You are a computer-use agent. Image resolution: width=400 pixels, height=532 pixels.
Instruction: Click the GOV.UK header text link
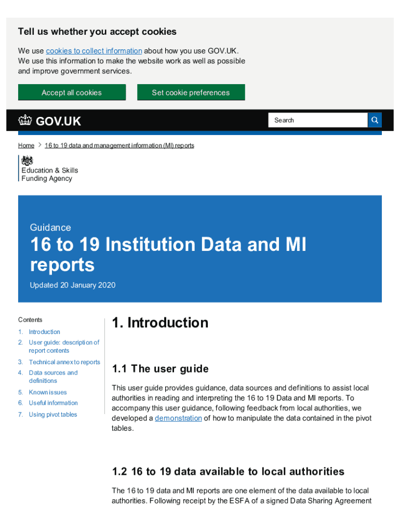coord(58,121)
